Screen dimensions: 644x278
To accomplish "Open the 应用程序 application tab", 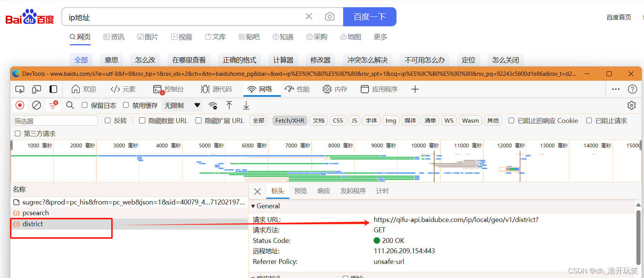I will (379, 89).
